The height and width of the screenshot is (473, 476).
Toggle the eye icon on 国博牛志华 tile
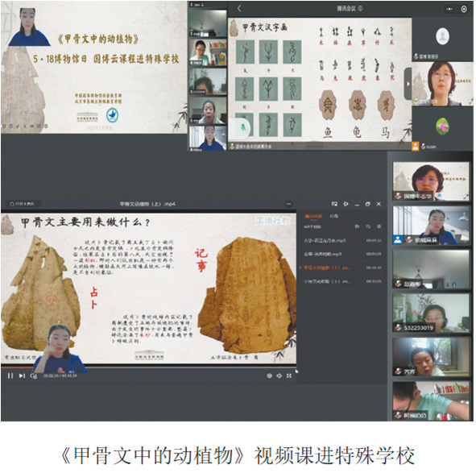point(438,196)
